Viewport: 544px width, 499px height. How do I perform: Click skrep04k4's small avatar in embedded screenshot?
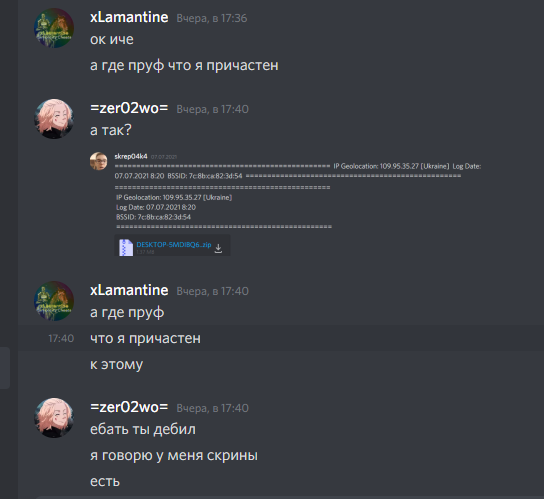(x=99, y=161)
